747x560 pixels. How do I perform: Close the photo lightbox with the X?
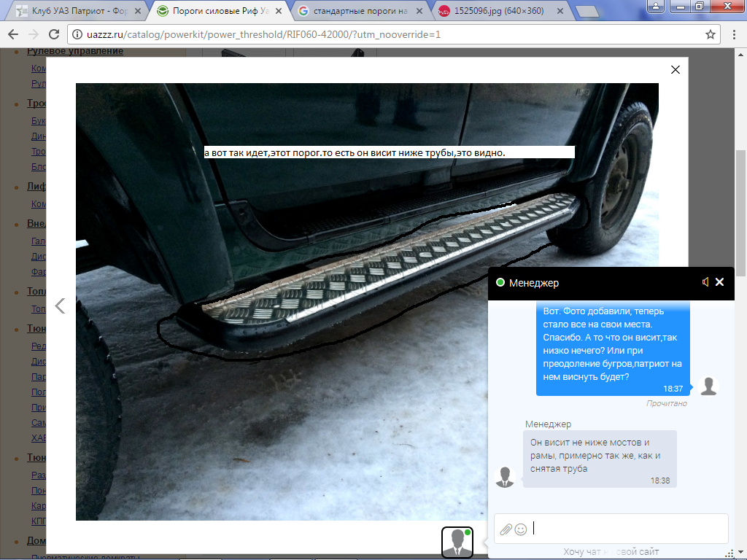(675, 69)
